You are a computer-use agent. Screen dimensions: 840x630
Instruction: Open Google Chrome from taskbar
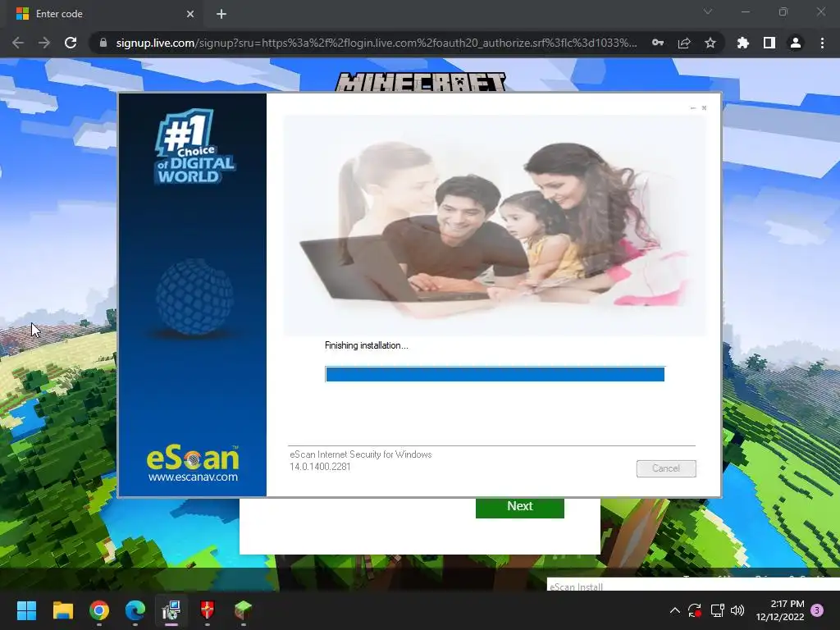tap(99, 610)
